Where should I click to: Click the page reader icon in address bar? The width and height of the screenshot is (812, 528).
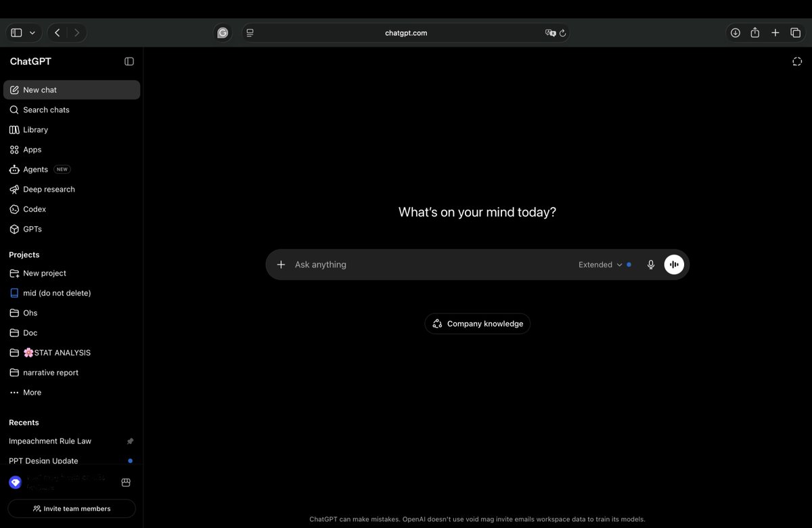click(x=250, y=32)
